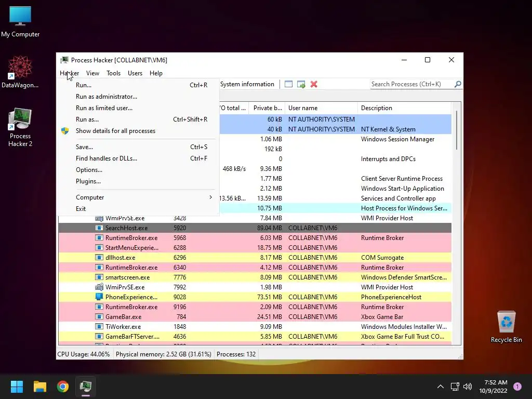
Task: Click the Process Hacker title bar icon
Action: [x=64, y=60]
